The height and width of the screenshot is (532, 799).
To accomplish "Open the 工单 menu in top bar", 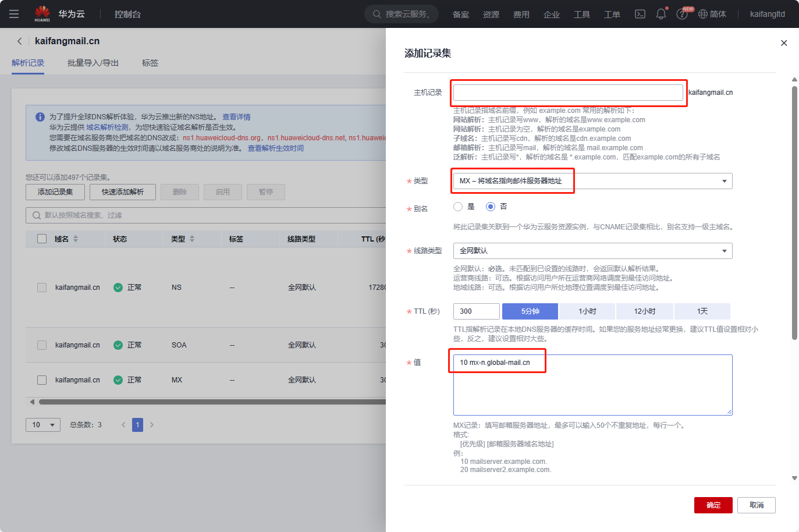I will (x=612, y=15).
